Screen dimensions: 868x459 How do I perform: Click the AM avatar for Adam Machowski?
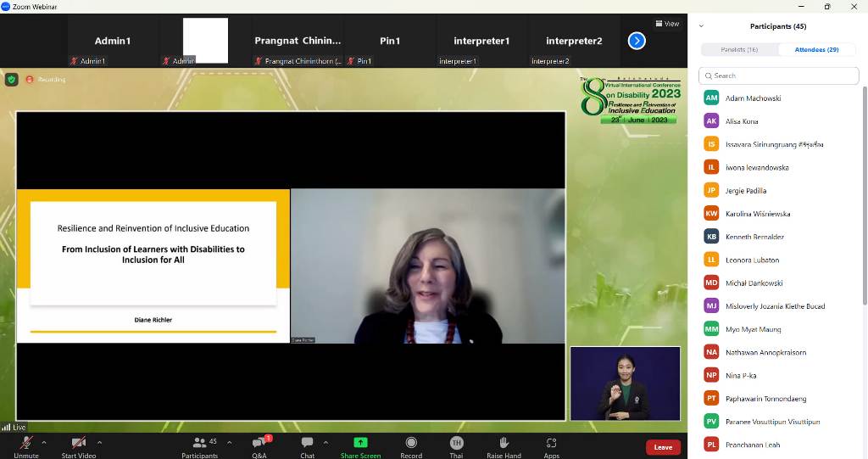[711, 98]
